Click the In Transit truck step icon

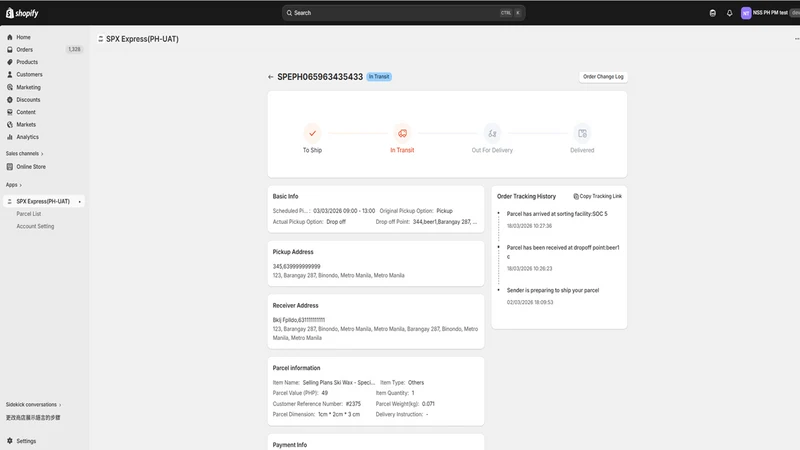coord(402,133)
